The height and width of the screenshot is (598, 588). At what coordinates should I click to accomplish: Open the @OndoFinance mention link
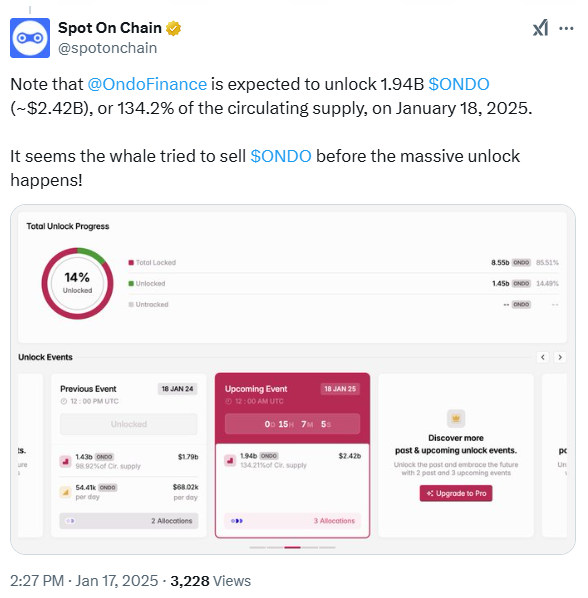point(147,84)
